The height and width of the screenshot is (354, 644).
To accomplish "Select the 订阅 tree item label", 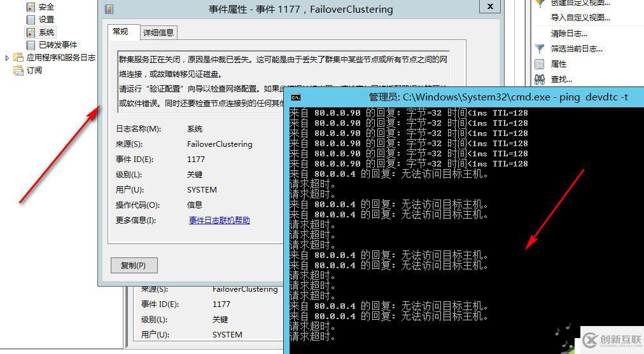I will click(34, 70).
